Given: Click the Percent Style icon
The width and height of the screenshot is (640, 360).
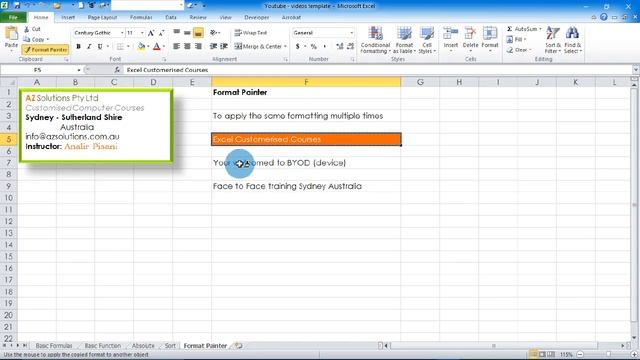Looking at the screenshot, I should pos(313,47).
